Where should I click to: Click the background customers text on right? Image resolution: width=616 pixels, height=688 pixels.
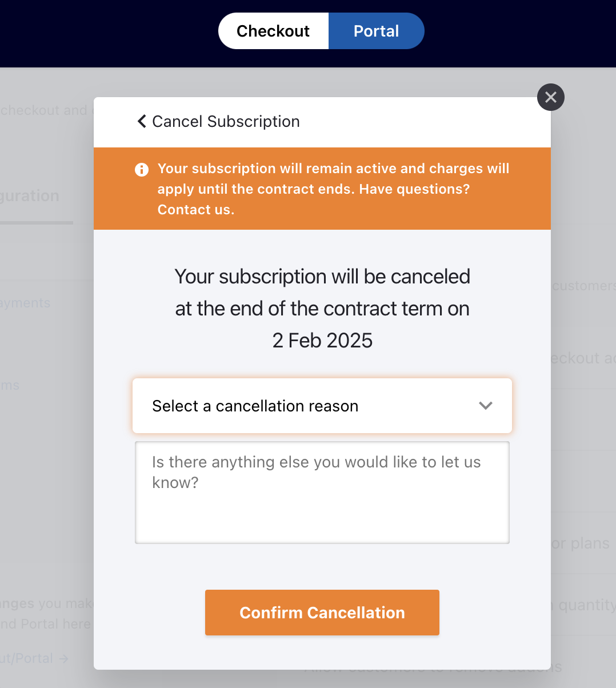583,286
